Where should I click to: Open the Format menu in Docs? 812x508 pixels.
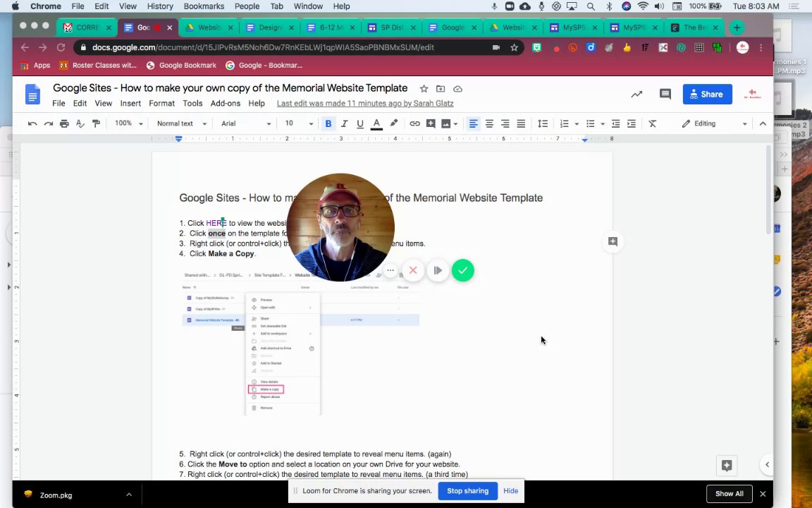(x=161, y=103)
